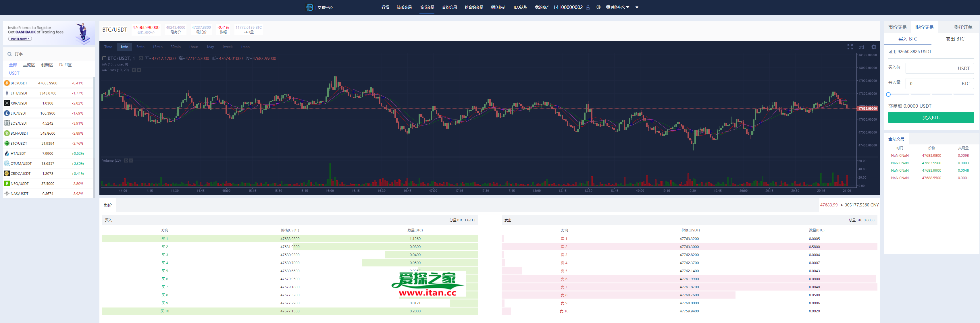This screenshot has width=980, height=323.
Task: Filter markets by DeFi区
Action: pyautogui.click(x=65, y=65)
